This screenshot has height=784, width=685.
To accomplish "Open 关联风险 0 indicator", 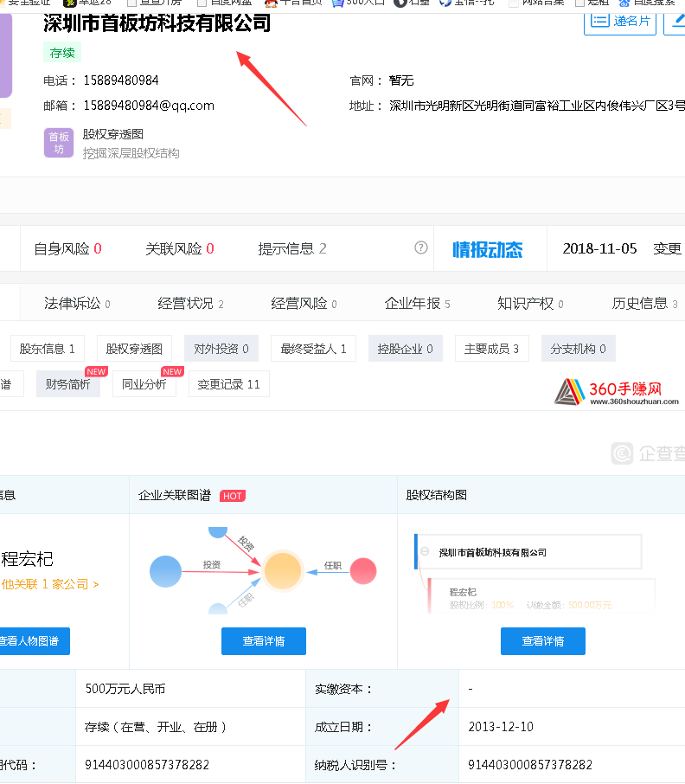I will tap(179, 248).
